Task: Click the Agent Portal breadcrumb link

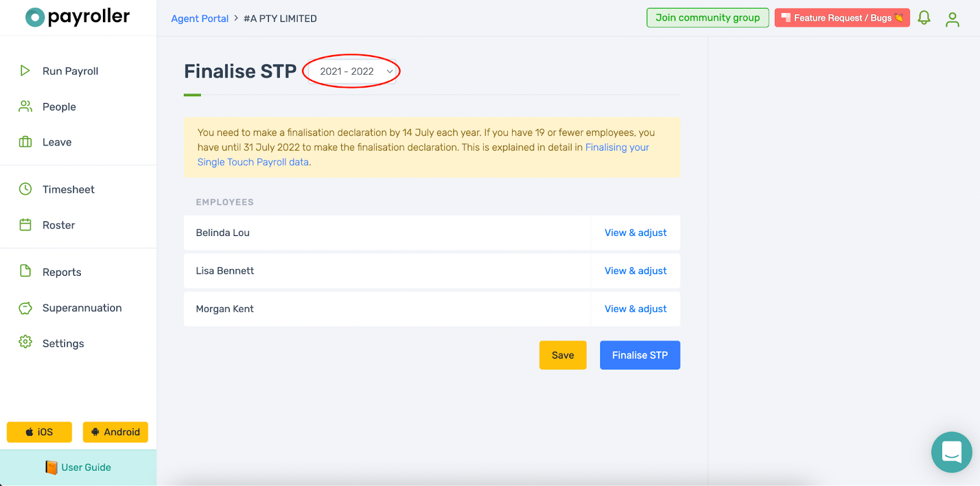Action: (x=200, y=18)
